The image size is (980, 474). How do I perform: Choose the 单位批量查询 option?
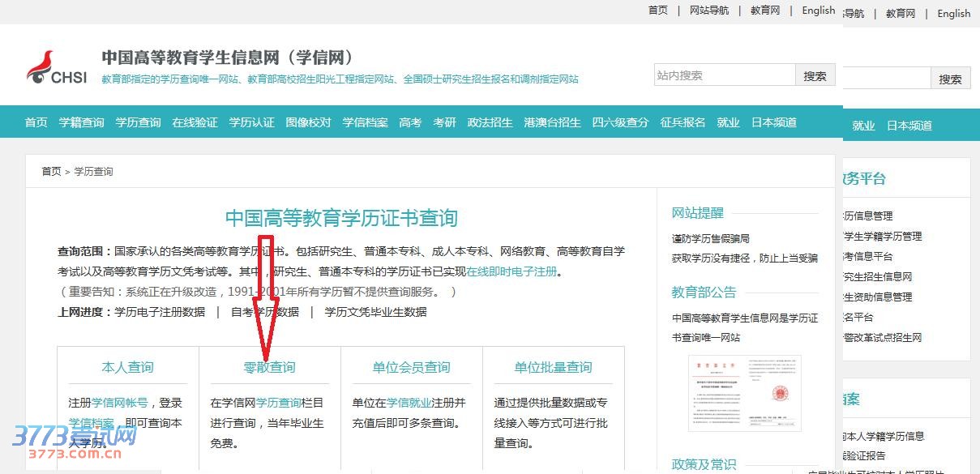click(553, 367)
